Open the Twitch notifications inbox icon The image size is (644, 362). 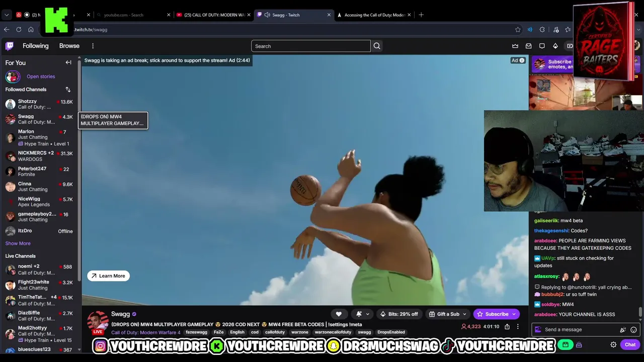(529, 46)
